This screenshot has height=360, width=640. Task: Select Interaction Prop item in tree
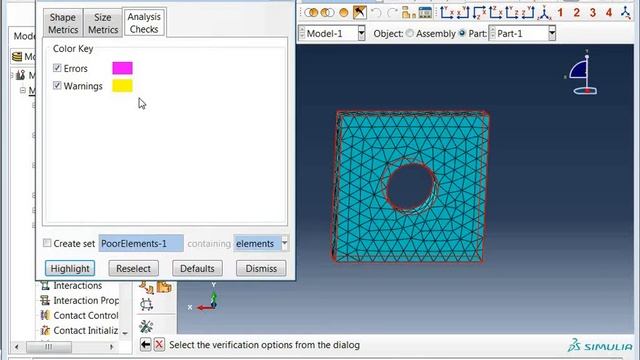86,300
